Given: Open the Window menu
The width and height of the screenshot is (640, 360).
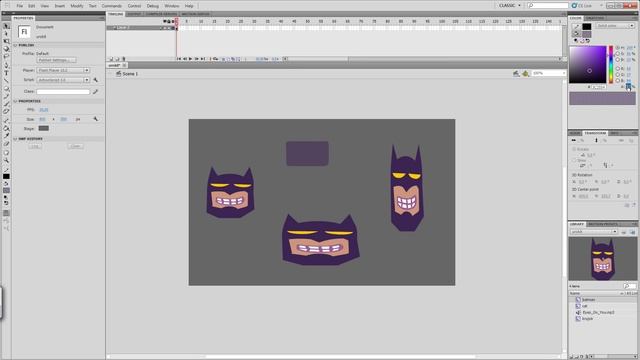Looking at the screenshot, I should (x=171, y=6).
